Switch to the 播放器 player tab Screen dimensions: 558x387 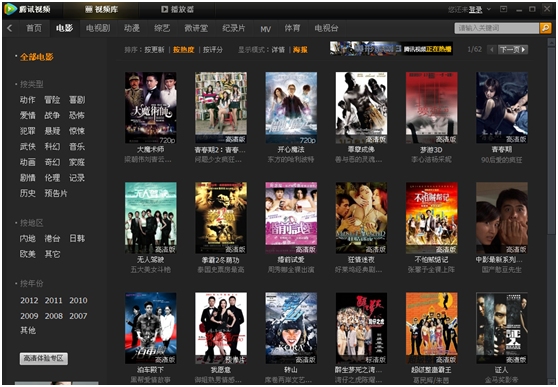coord(177,9)
